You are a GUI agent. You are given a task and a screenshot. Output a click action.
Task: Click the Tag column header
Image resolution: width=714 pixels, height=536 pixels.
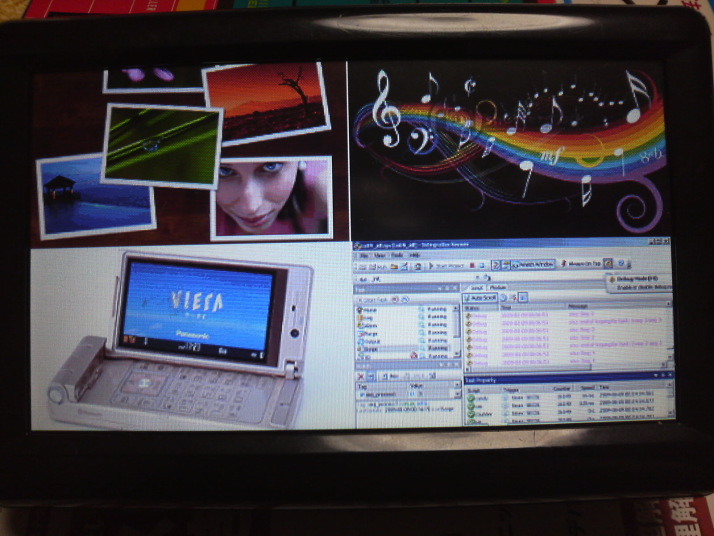pyautogui.click(x=382, y=386)
